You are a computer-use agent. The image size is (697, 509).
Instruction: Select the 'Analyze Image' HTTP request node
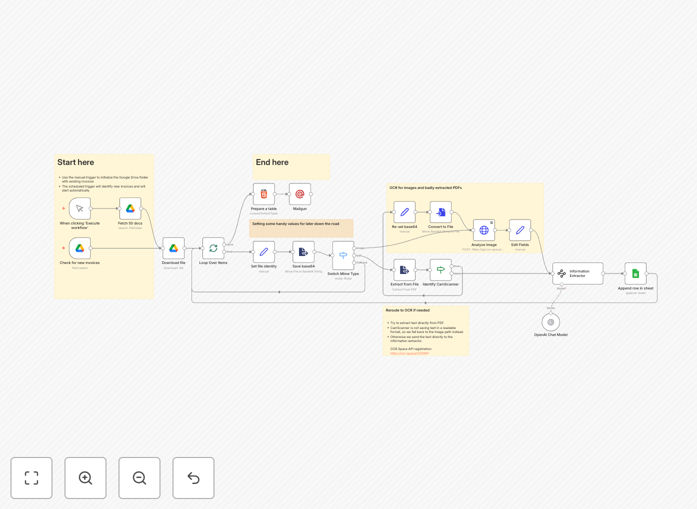click(x=484, y=230)
